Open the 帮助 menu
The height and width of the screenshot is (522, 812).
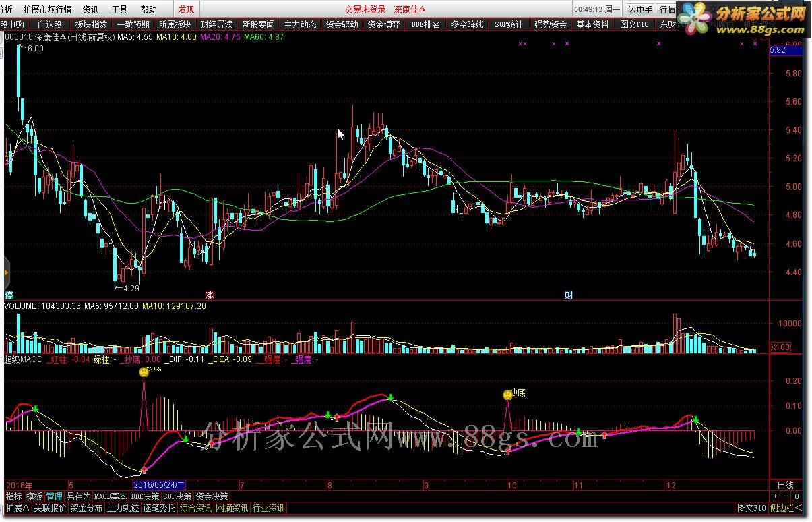pos(148,9)
